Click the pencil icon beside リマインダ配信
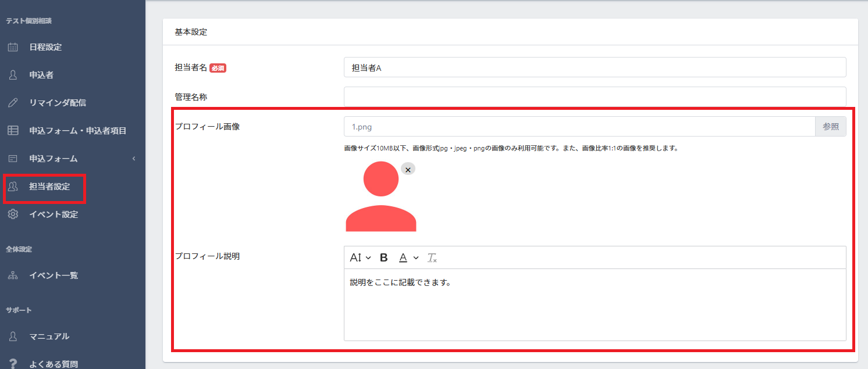This screenshot has height=369, width=868. click(x=13, y=103)
